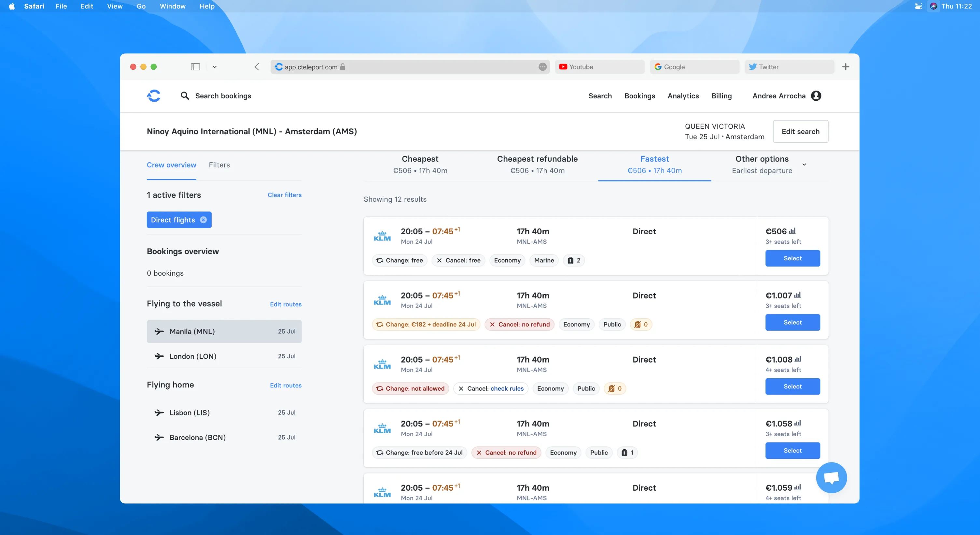Click the Siri icon in menu bar

tap(933, 6)
